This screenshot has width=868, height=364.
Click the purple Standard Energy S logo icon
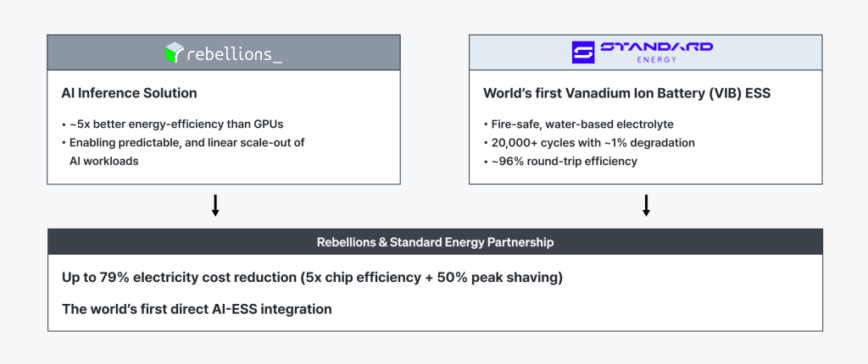coord(586,52)
